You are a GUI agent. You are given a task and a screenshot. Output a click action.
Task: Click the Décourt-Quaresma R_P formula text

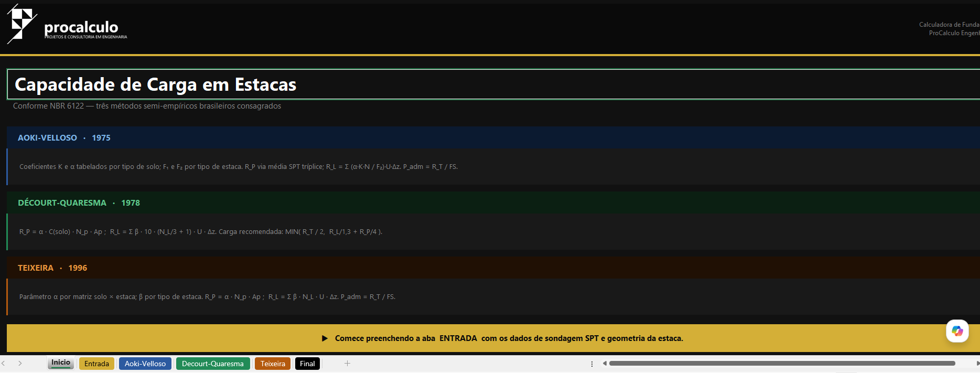click(201, 232)
